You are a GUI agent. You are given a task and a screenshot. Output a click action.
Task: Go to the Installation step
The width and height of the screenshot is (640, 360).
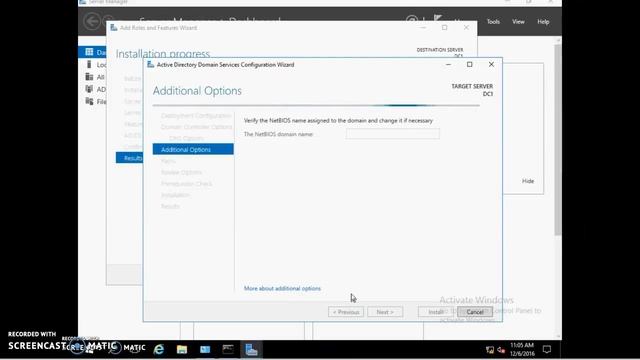tap(175, 195)
